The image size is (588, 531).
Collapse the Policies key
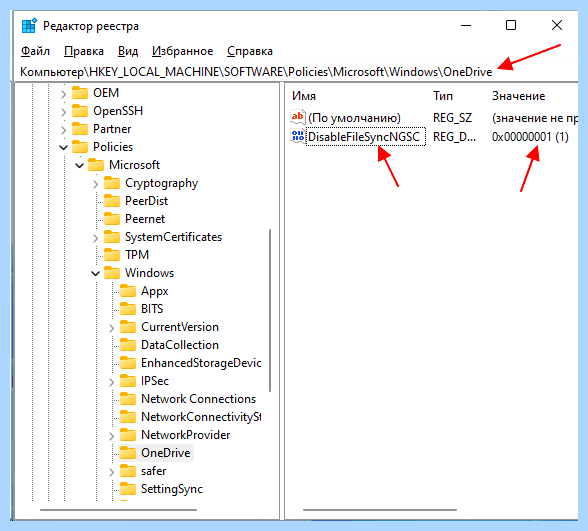click(63, 147)
